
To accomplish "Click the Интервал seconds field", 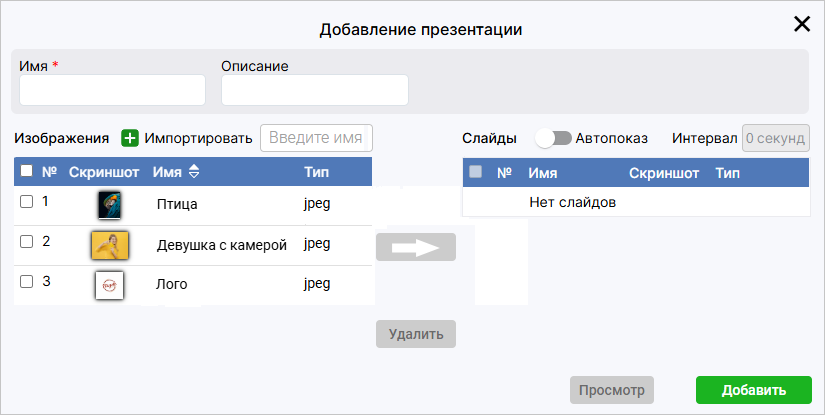I will point(776,138).
